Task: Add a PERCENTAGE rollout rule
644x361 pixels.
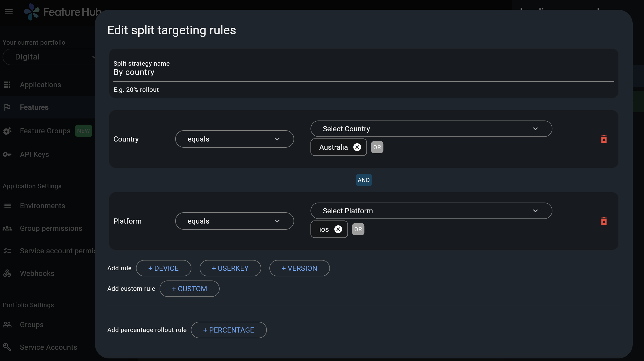Action: pos(228,330)
